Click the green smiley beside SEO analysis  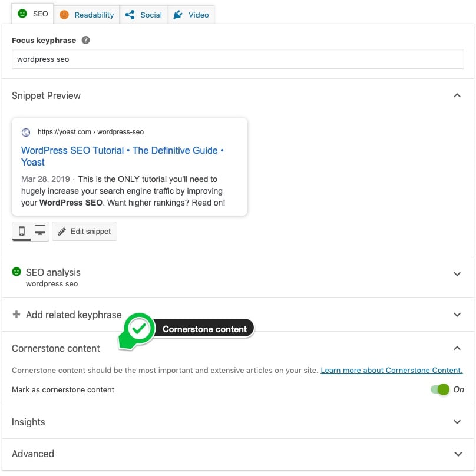point(16,272)
